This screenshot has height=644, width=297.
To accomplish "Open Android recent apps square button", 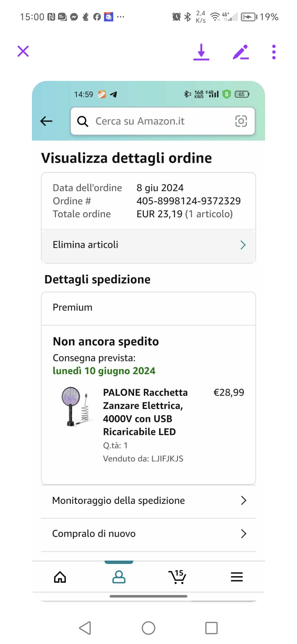I will point(211,628).
